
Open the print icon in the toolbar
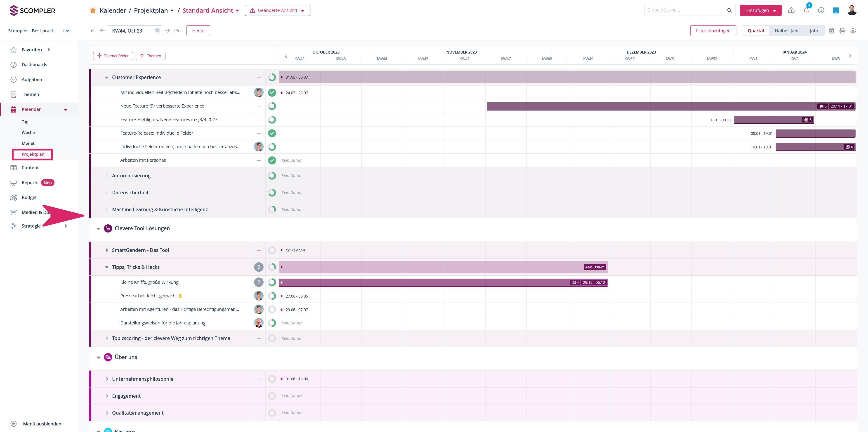click(x=842, y=31)
